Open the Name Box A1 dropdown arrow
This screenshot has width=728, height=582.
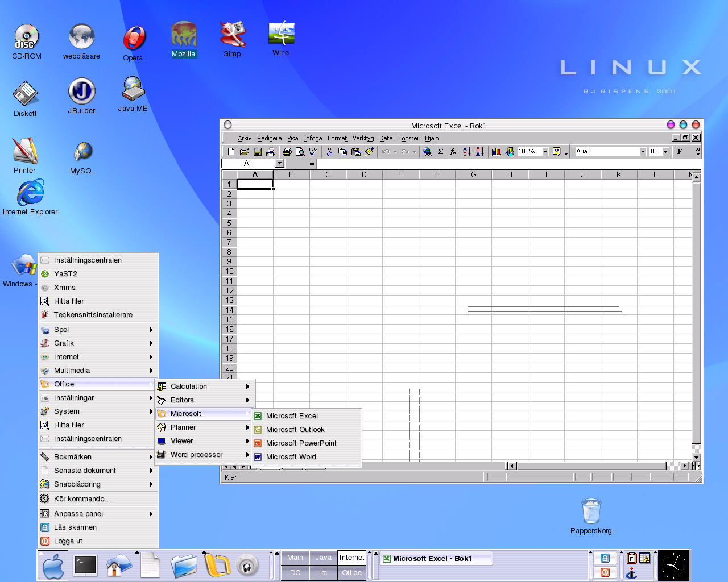(x=279, y=164)
